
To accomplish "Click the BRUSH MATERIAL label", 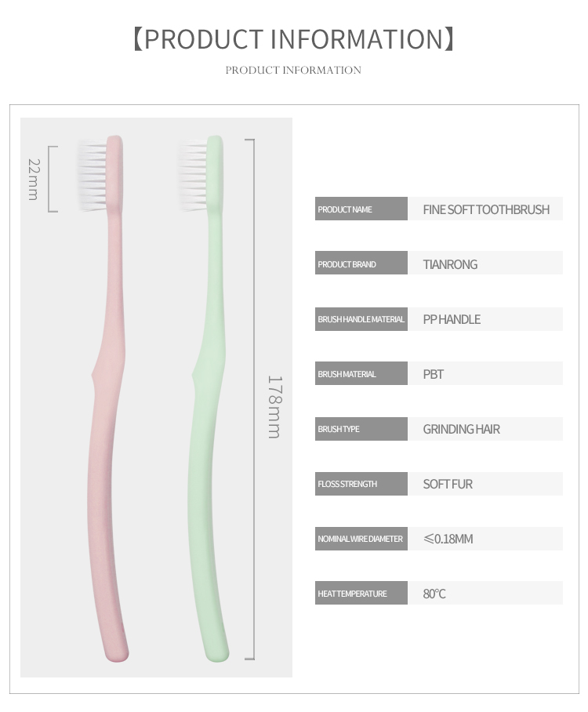I will coord(347,374).
